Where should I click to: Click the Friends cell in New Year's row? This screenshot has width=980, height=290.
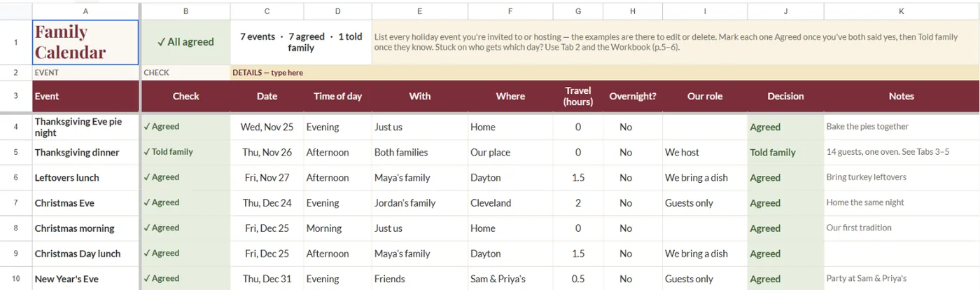point(419,278)
